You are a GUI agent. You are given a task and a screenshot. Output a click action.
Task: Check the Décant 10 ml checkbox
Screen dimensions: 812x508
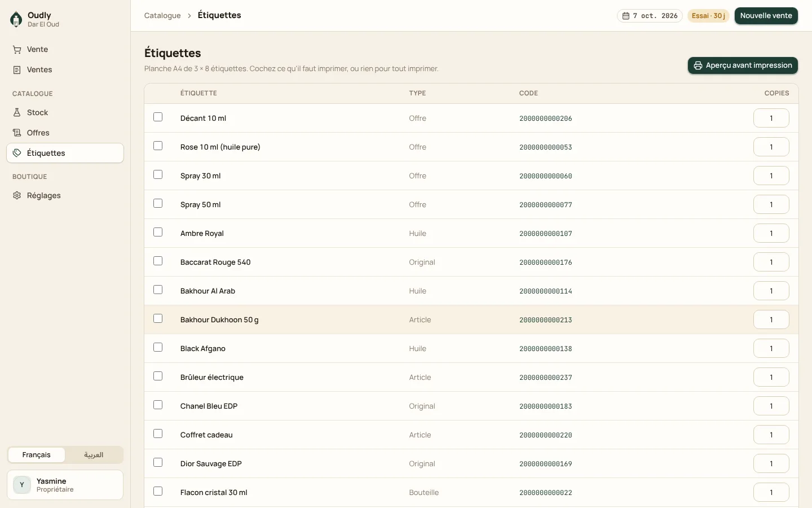[x=158, y=117]
